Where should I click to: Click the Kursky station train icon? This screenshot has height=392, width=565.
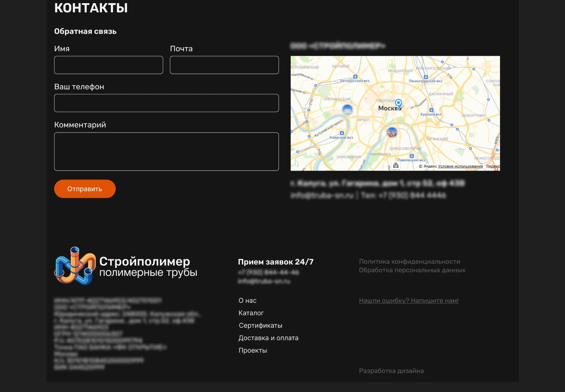click(431, 110)
